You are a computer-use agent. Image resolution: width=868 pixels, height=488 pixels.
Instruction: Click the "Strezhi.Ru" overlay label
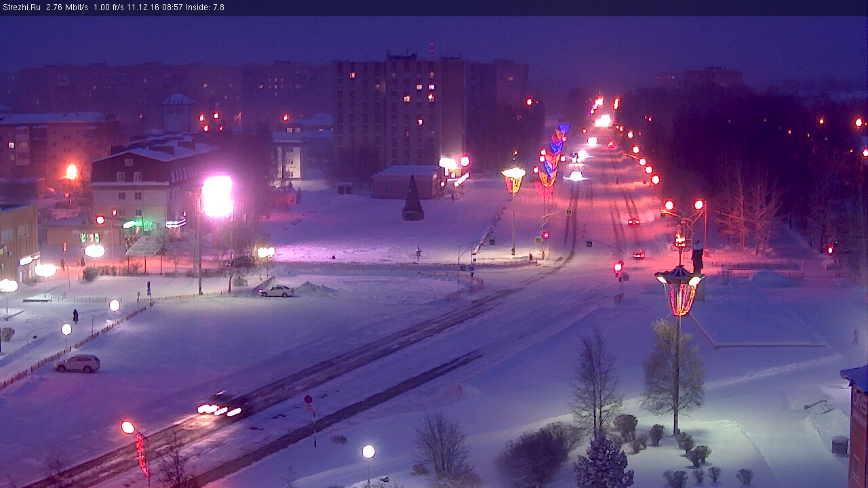click(x=22, y=7)
